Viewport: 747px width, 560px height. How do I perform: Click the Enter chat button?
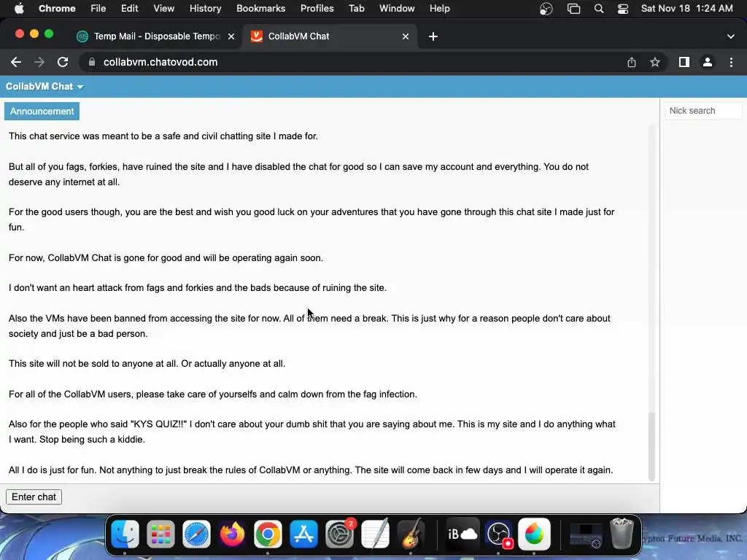tap(34, 497)
